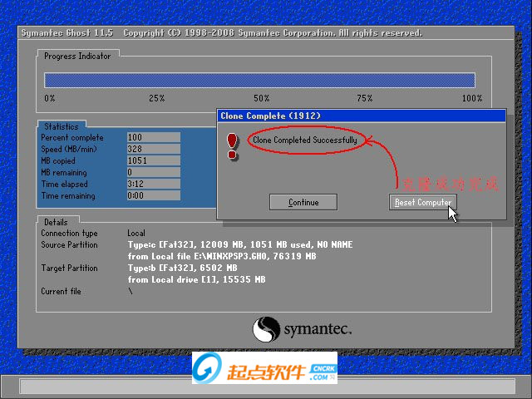This screenshot has height=399, width=532.
Task: Click the 'Clone Completed Successfully' message text
Action: [305, 140]
